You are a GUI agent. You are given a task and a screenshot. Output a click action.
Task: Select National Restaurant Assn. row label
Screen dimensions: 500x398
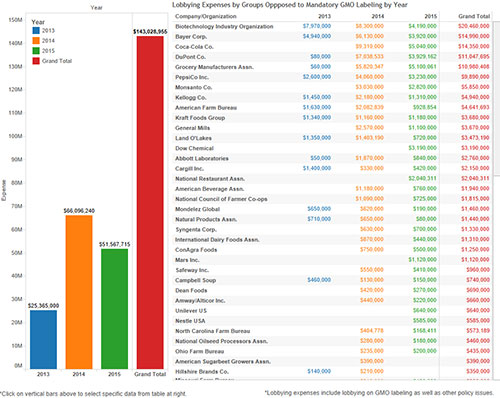click(210, 179)
